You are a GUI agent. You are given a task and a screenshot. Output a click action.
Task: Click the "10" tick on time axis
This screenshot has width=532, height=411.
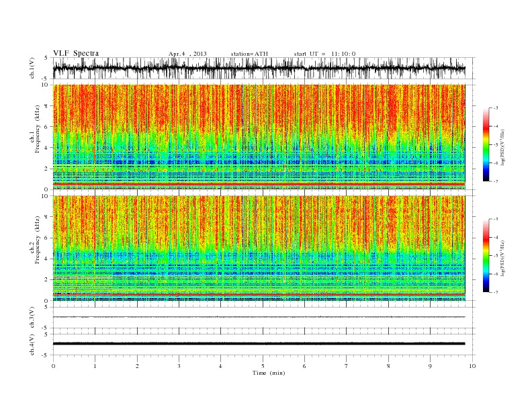tap(472, 366)
